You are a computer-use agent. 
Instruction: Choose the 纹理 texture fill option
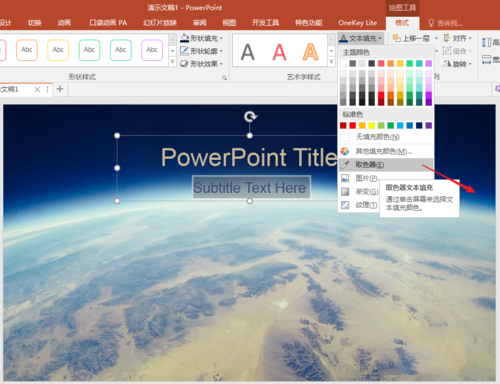[359, 205]
